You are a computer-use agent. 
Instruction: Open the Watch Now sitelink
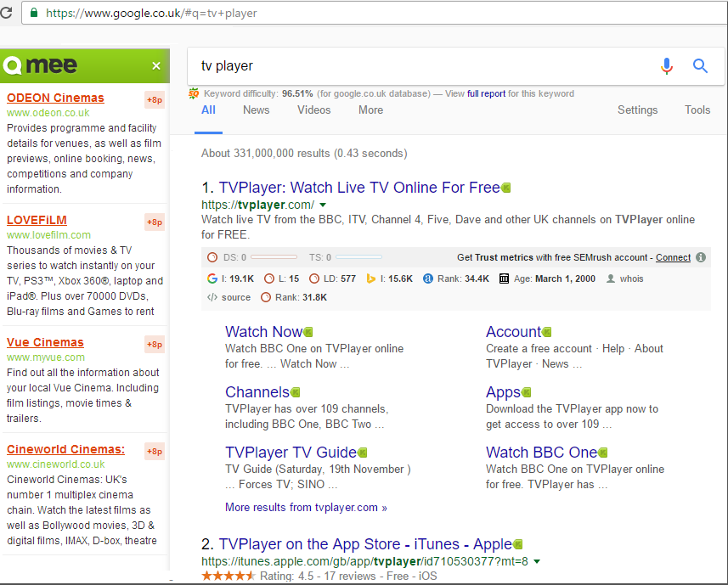pos(263,332)
